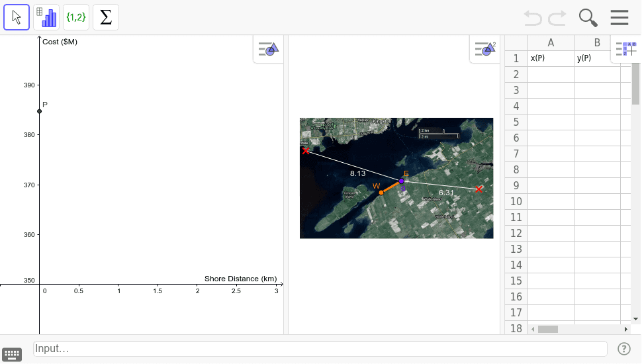The width and height of the screenshot is (642, 364).
Task: Select the Move arrow tool
Action: click(x=17, y=17)
